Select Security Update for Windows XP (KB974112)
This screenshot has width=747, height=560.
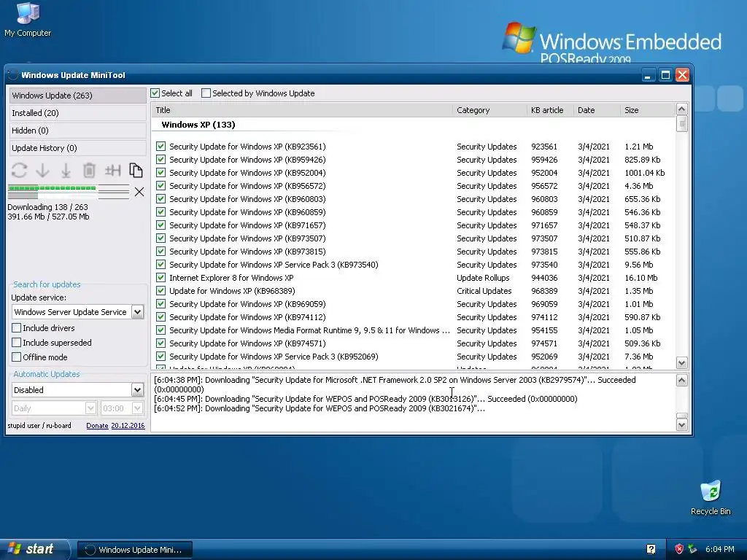point(414,317)
